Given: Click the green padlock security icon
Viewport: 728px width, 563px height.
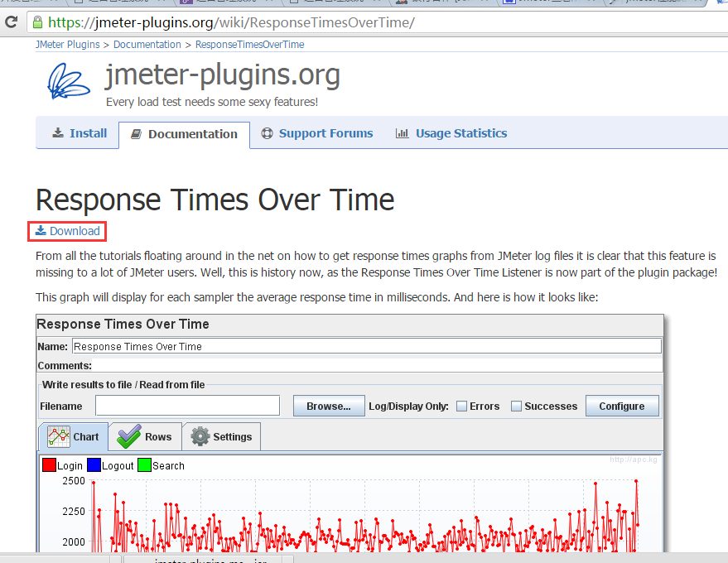Looking at the screenshot, I should pyautogui.click(x=37, y=22).
